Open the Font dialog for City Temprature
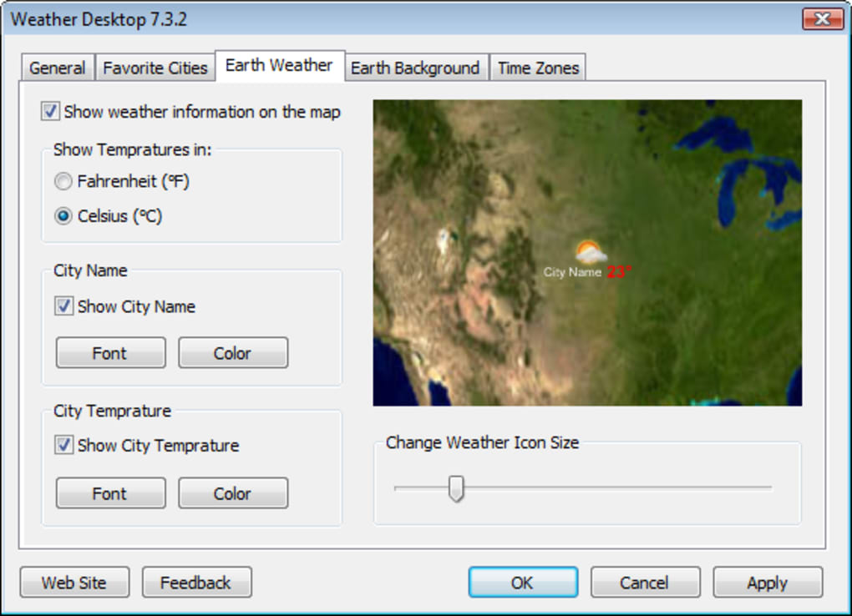The height and width of the screenshot is (616, 852). pos(110,492)
